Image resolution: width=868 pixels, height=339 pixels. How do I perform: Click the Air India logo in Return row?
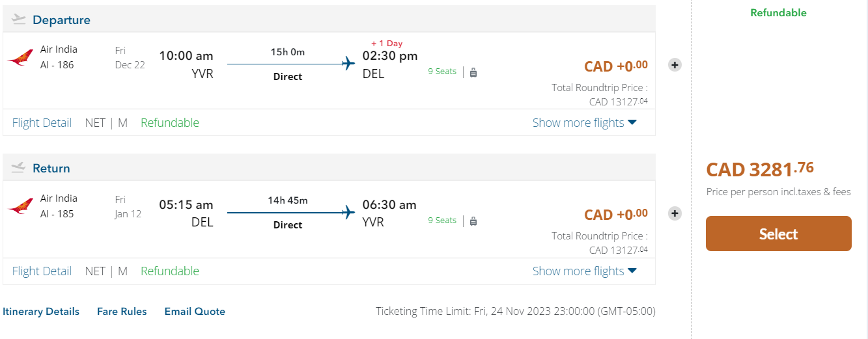pos(20,207)
